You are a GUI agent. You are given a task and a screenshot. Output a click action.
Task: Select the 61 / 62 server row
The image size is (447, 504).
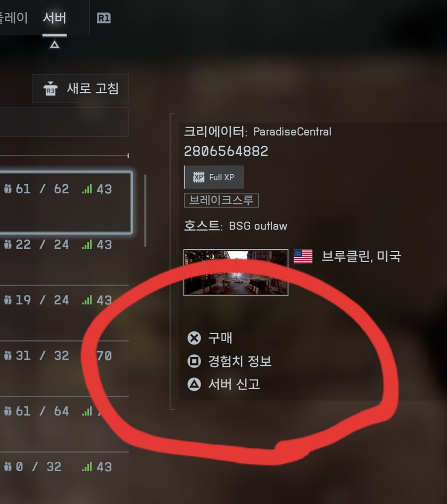pyautogui.click(x=66, y=202)
